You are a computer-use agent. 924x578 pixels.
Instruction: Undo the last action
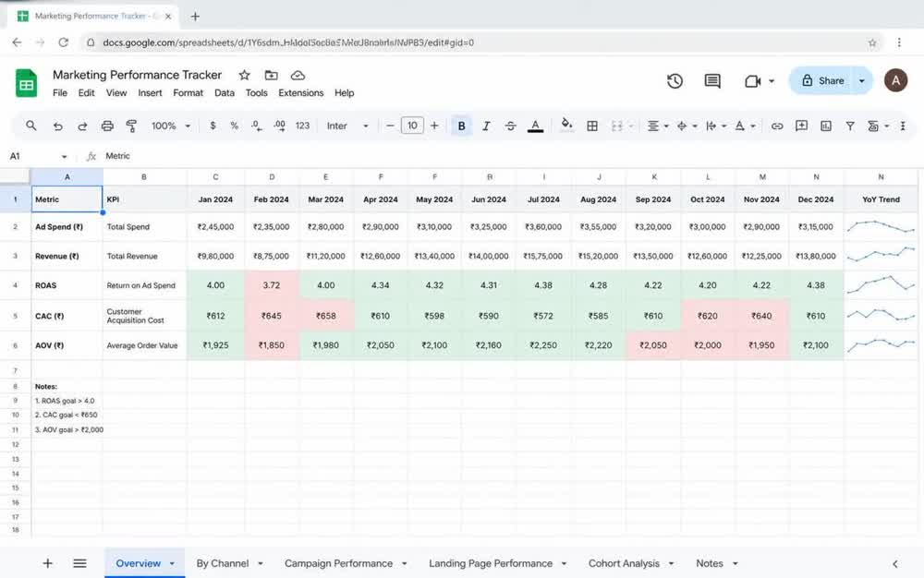pyautogui.click(x=57, y=126)
